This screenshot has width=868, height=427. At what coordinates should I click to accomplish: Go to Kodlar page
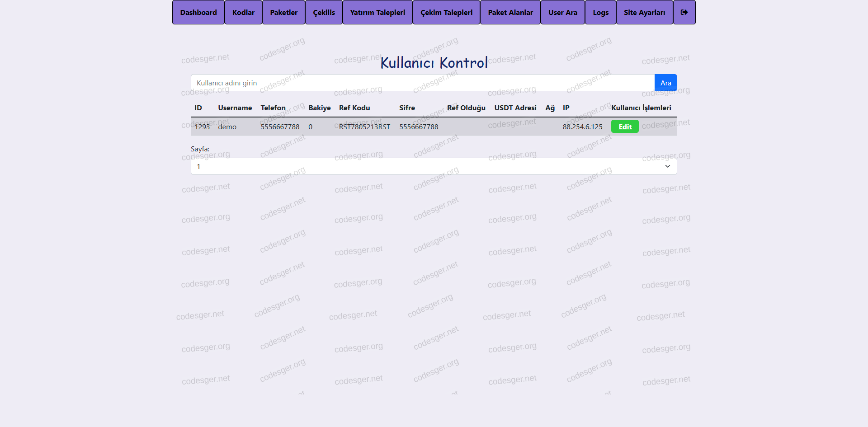(x=243, y=12)
